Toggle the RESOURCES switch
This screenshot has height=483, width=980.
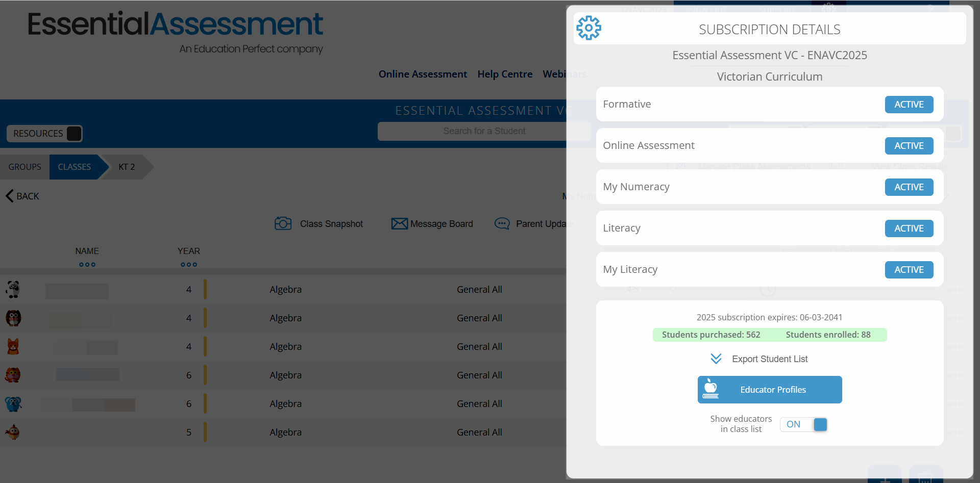[x=74, y=133]
